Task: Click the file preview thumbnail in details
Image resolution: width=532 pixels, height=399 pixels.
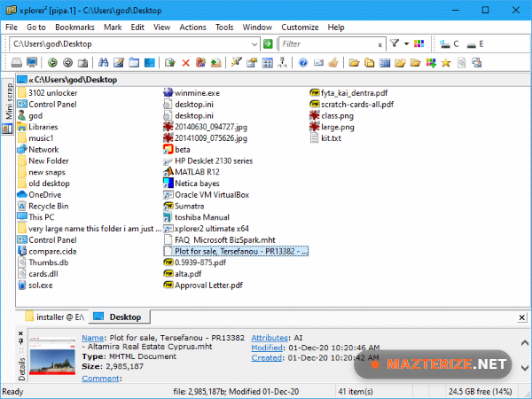Action: point(52,356)
